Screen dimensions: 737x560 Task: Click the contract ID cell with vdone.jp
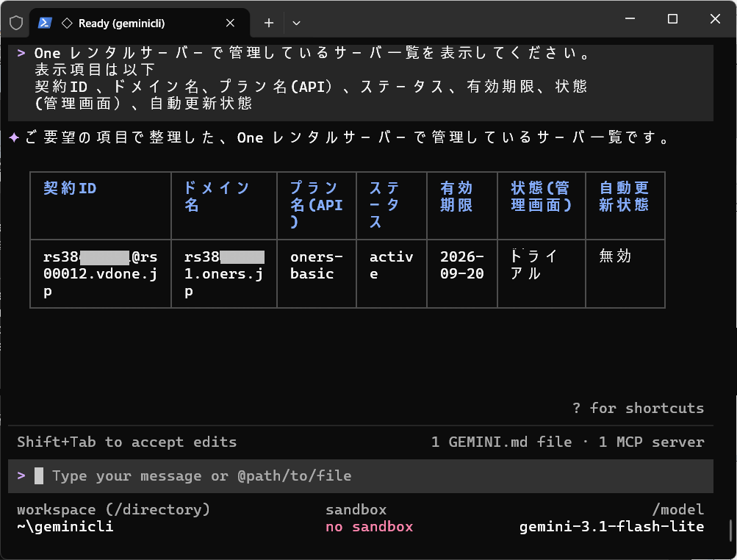pos(100,273)
